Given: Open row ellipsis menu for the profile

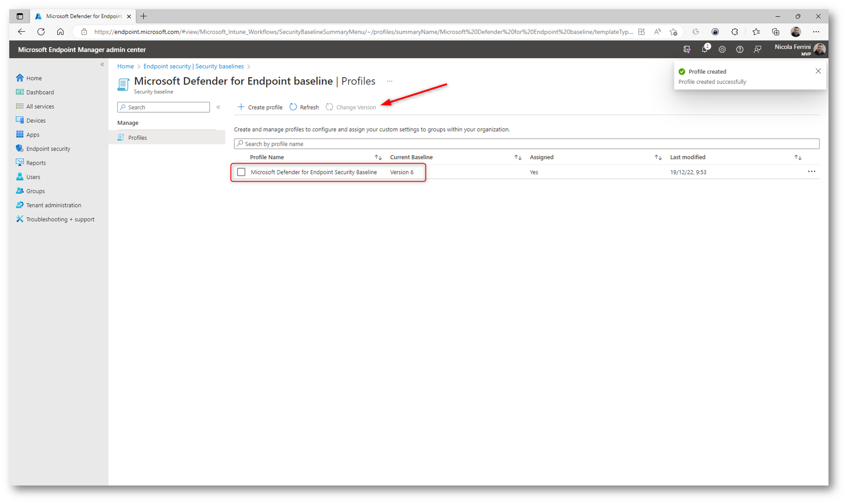Looking at the screenshot, I should [811, 172].
